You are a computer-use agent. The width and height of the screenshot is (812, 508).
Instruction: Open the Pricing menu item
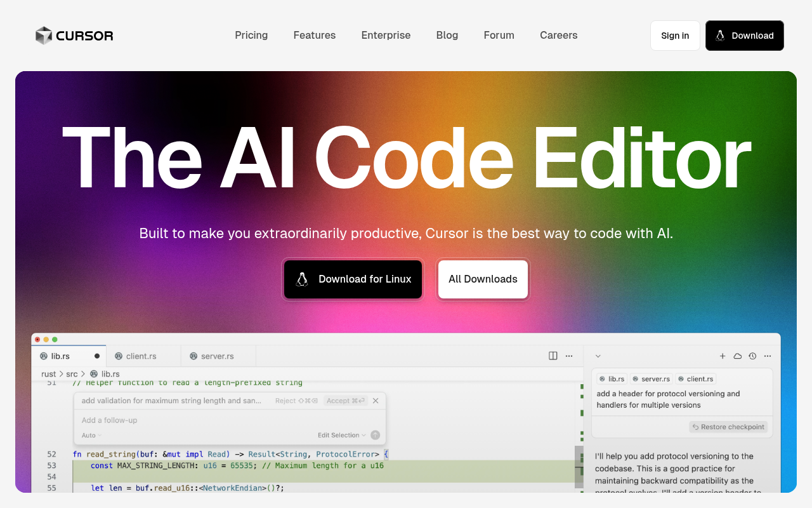(251, 35)
